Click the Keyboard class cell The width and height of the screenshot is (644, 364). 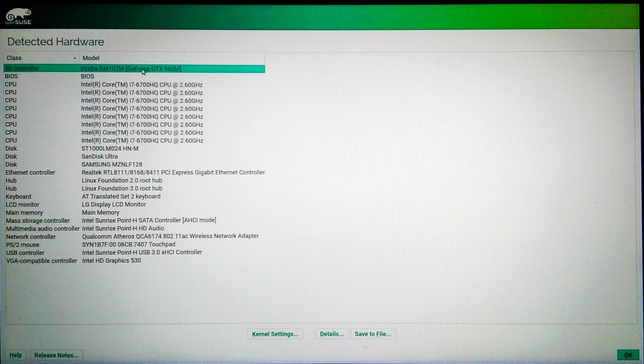[18, 196]
